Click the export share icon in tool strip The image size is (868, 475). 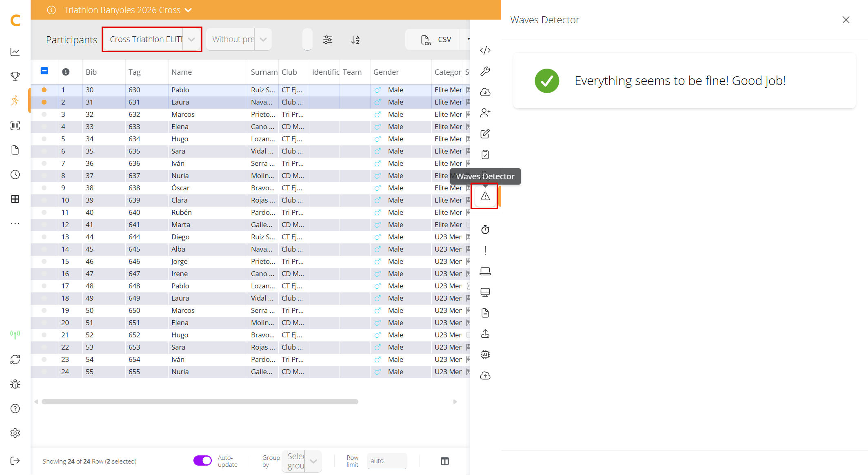pyautogui.click(x=485, y=334)
